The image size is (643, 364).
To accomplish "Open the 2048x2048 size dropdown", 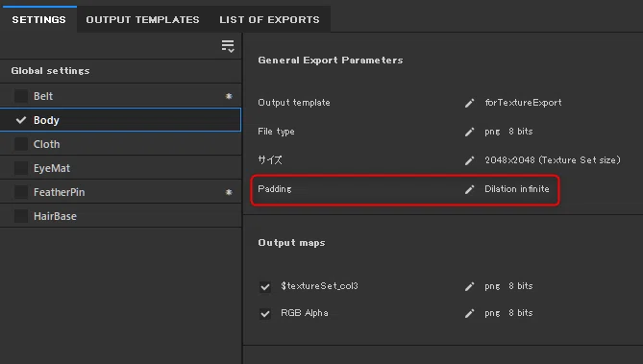I will (x=553, y=159).
